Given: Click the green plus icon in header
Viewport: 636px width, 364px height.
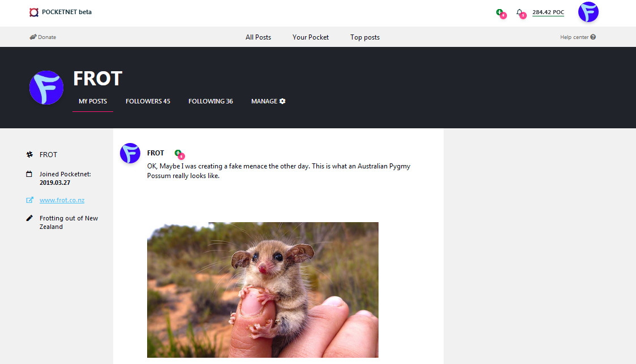Looking at the screenshot, I should [499, 12].
